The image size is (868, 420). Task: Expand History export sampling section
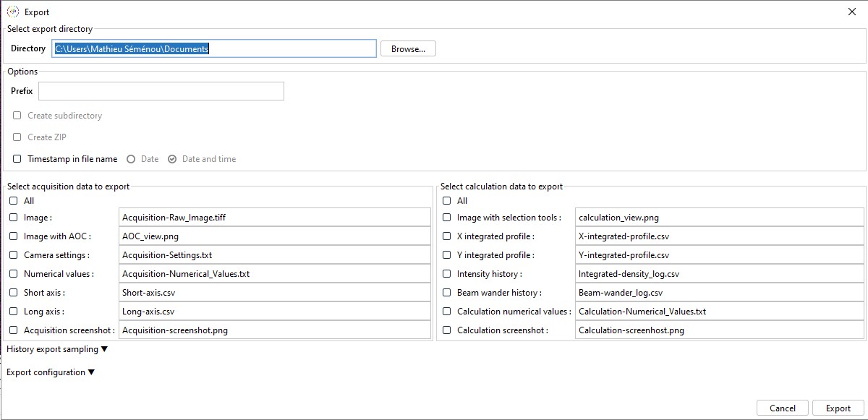click(x=57, y=349)
